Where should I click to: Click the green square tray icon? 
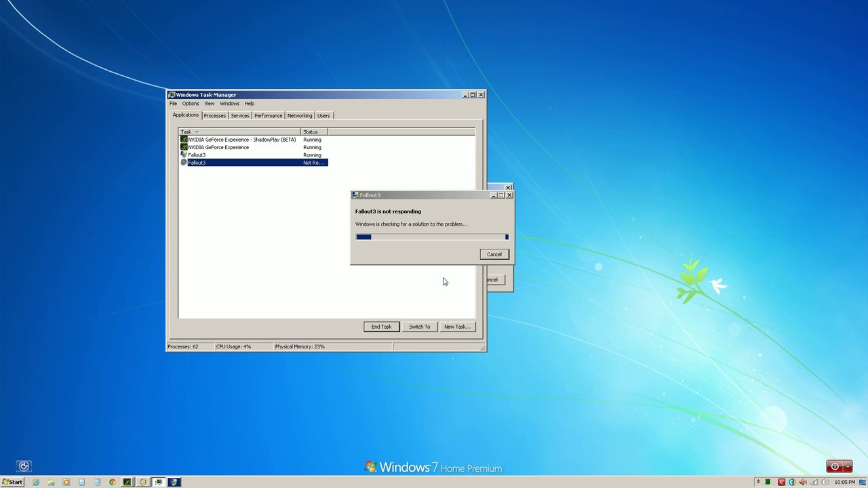click(x=768, y=482)
